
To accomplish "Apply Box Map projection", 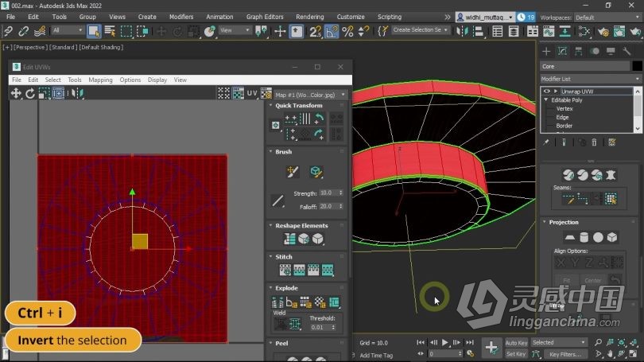I will 612,237.
